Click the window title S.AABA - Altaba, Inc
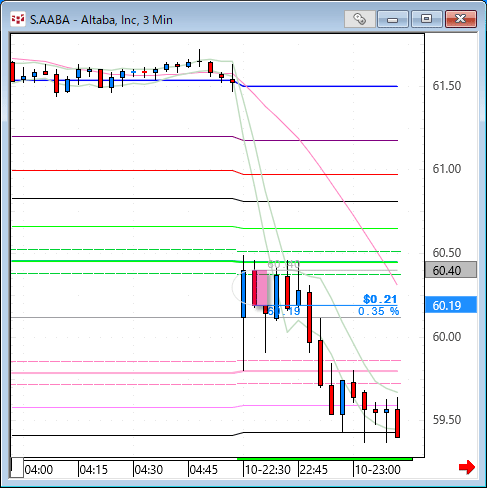This screenshot has height=488, width=487. coord(101,20)
